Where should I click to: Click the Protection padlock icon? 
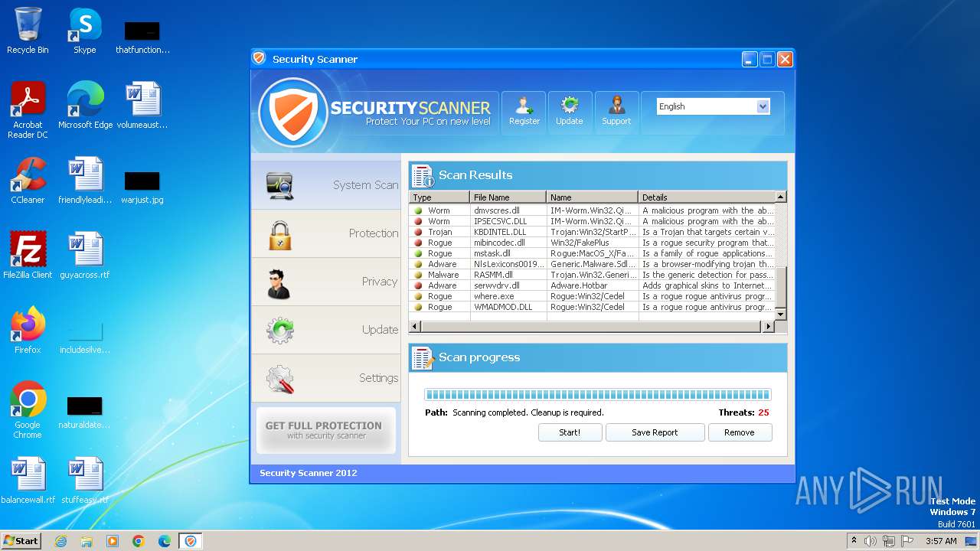[x=280, y=233]
